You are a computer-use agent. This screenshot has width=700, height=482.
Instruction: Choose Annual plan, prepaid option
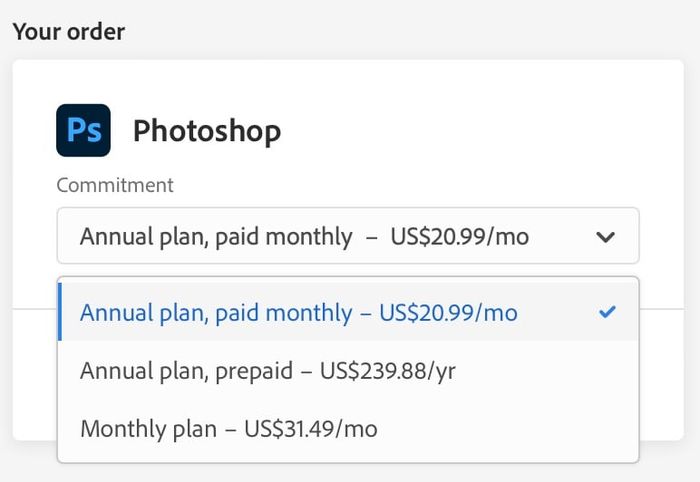click(x=348, y=370)
